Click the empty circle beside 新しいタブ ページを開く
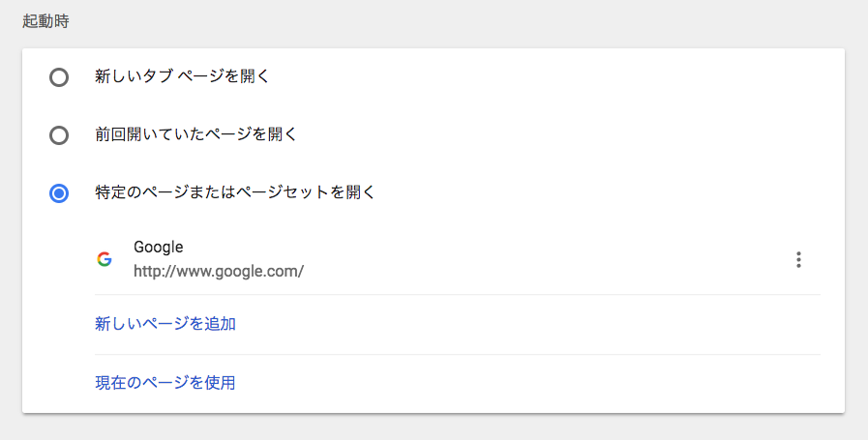868x440 pixels. click(x=59, y=77)
